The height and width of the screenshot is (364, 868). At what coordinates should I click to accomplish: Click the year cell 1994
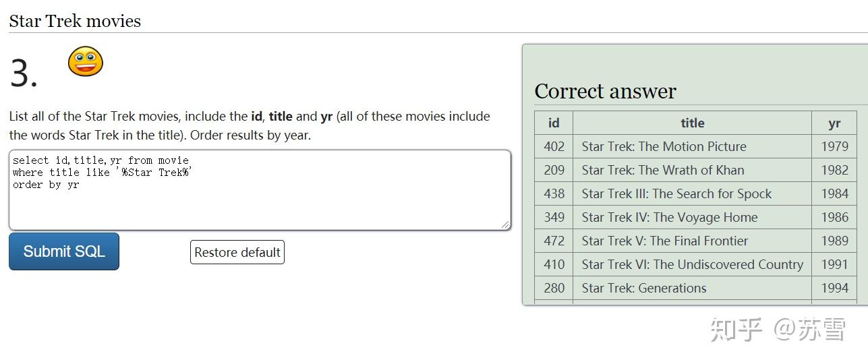(834, 288)
